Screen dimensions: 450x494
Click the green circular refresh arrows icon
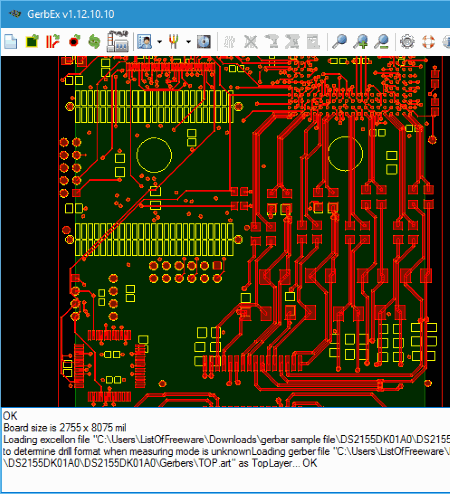tap(94, 42)
